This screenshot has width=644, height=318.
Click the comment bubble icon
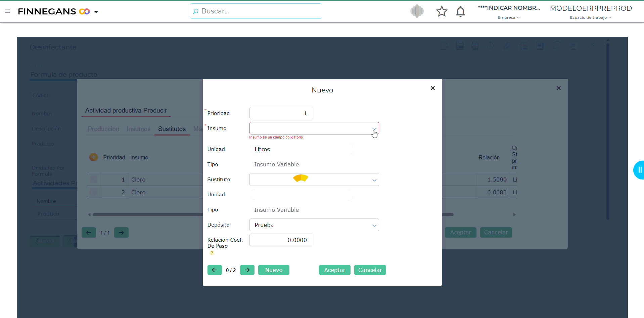point(557,45)
